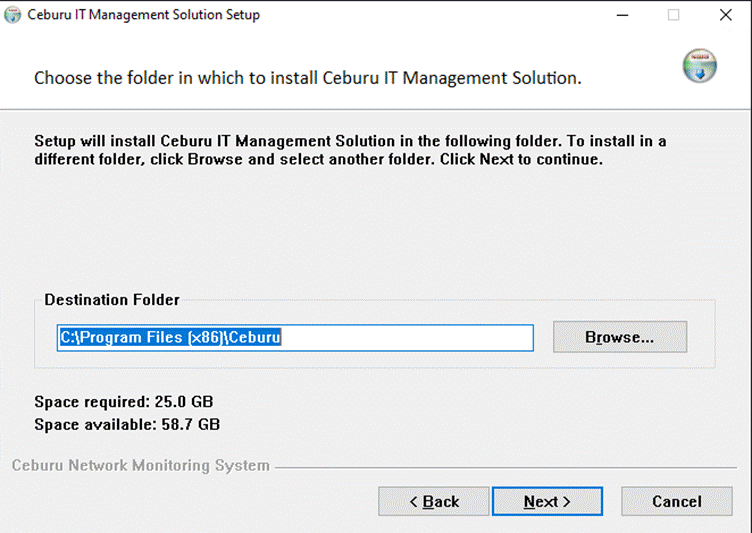Click the window title text Ceburu IT Management Solution Setup
Screen dimensions: 752x533
pos(143,15)
